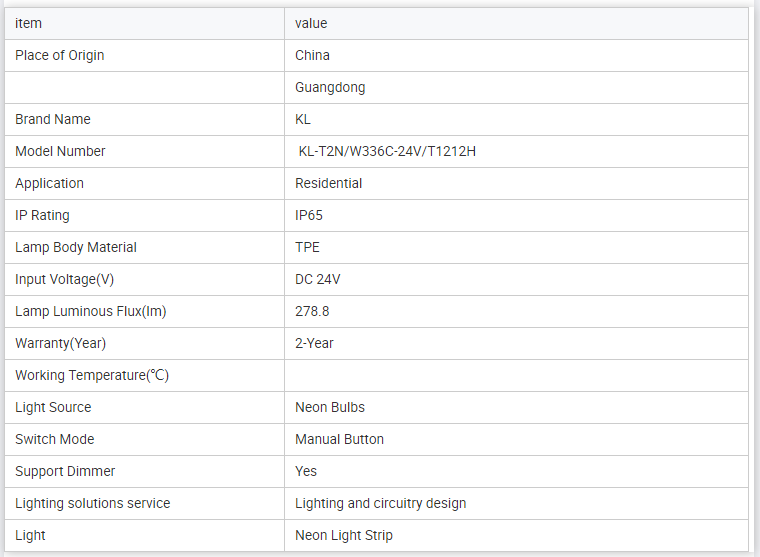Click the 'Manual Button' switch mode value
This screenshot has height=557, width=760.
339,439
